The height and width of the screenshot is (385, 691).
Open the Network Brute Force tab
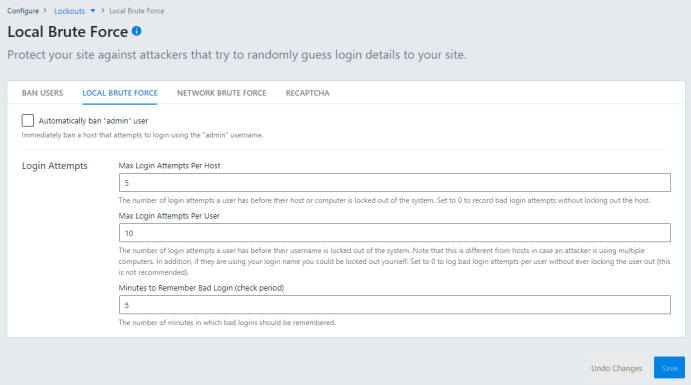click(222, 93)
